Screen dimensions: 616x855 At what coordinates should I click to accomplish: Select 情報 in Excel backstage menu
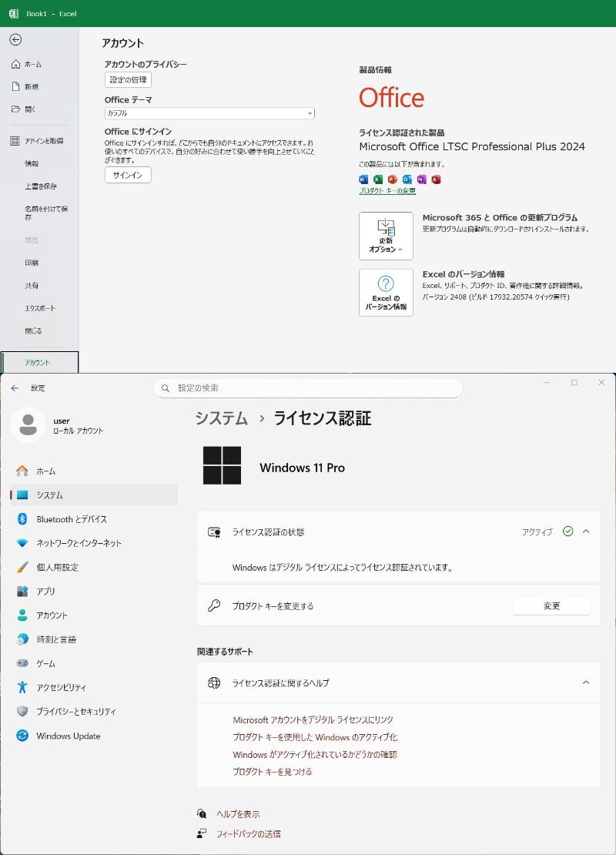[x=31, y=163]
